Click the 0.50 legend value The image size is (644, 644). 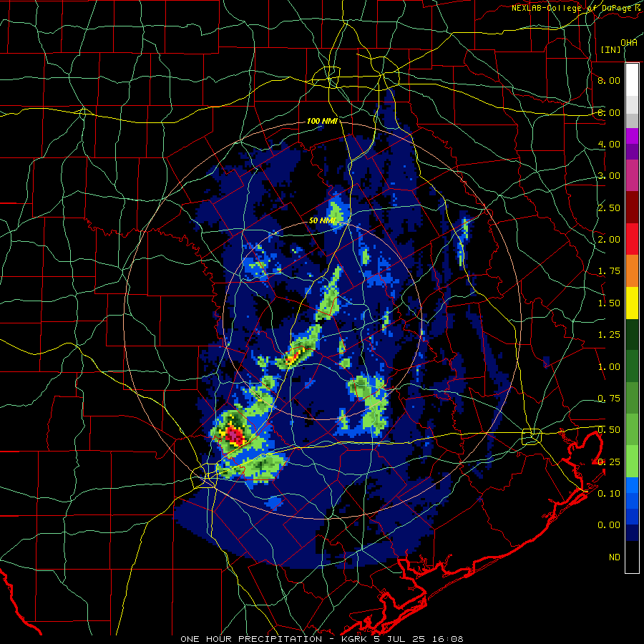pyautogui.click(x=609, y=430)
